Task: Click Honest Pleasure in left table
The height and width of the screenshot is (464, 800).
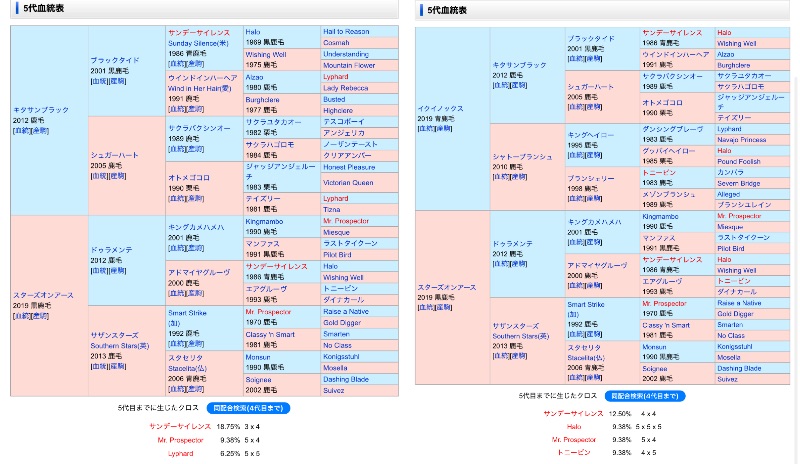Action: tap(348, 167)
